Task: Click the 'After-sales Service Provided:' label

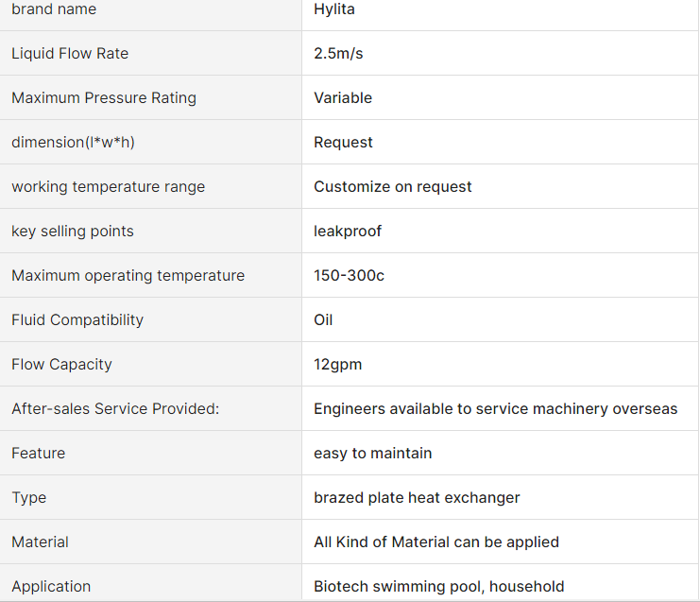Action: click(115, 409)
